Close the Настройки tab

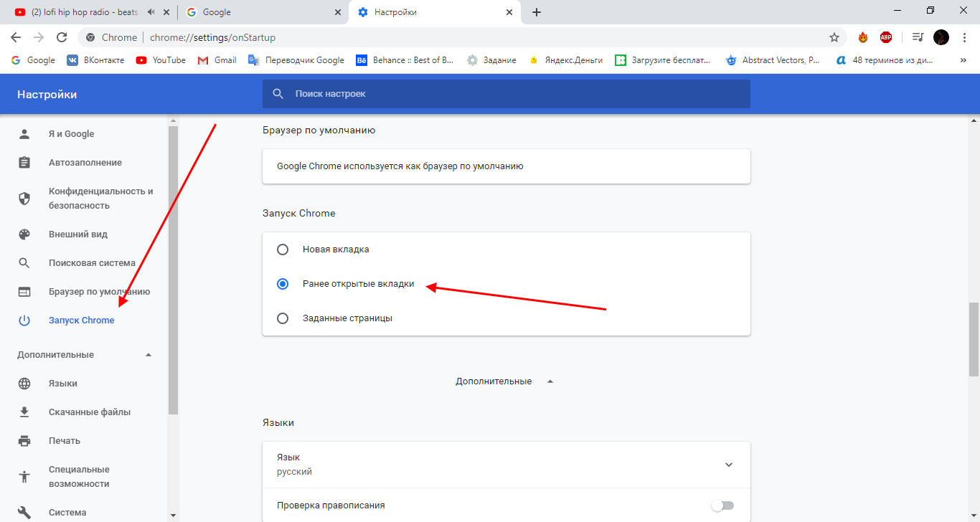click(x=510, y=12)
